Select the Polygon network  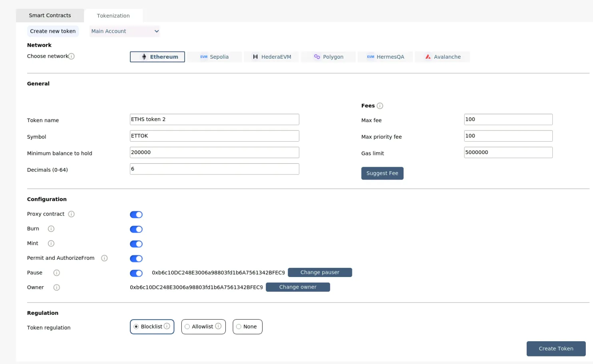click(x=328, y=57)
